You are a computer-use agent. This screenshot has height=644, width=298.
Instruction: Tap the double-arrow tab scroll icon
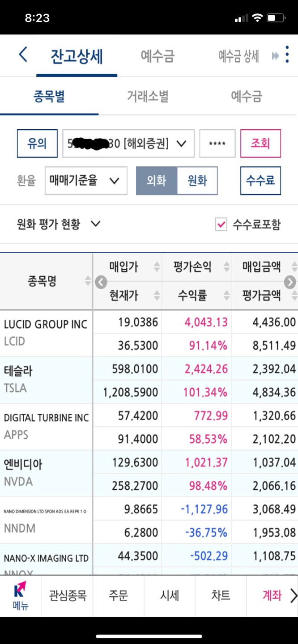tap(275, 56)
